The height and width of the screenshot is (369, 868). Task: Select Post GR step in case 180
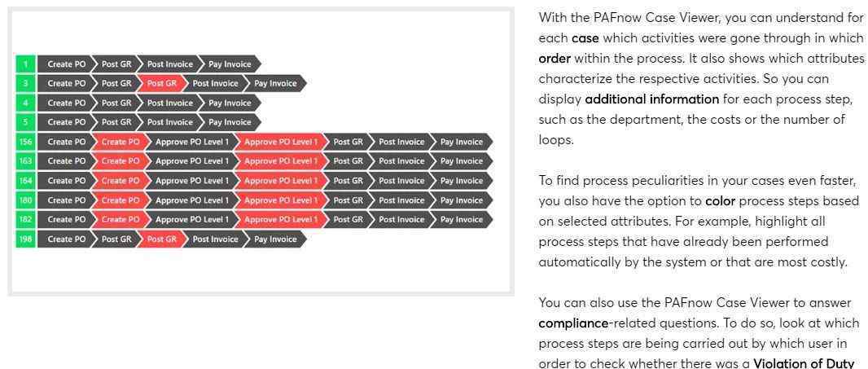pos(349,200)
